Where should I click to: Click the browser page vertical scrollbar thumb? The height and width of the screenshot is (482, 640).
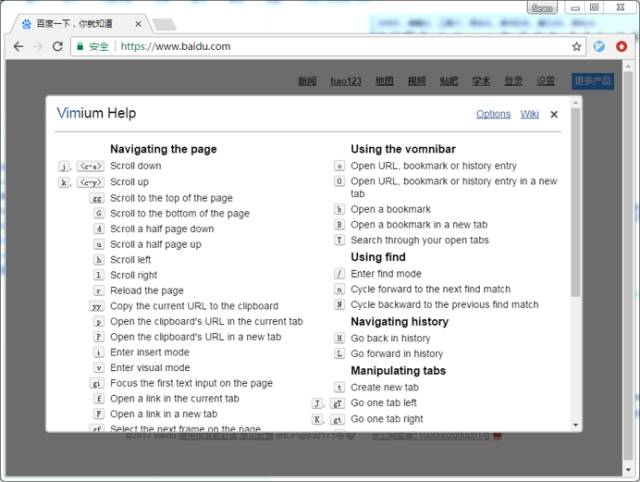click(628, 265)
